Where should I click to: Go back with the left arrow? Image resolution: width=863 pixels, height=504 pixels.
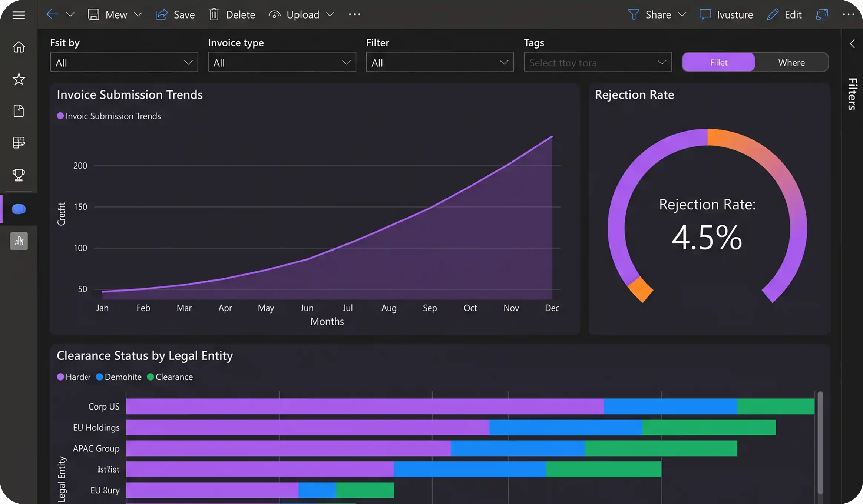pos(52,14)
